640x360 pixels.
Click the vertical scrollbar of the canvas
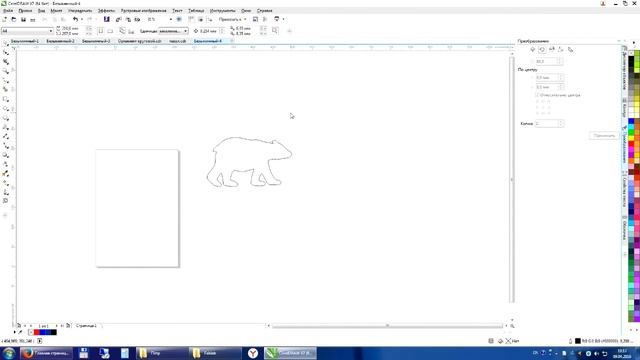512,180
